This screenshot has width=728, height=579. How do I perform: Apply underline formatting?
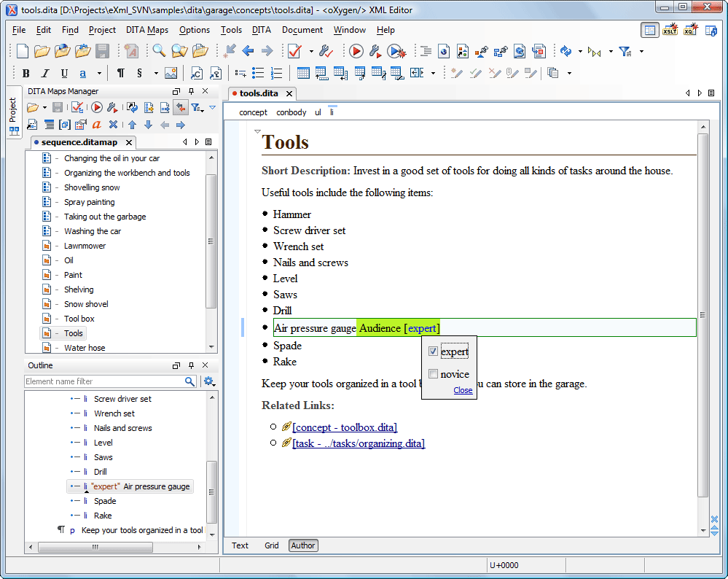tap(64, 73)
